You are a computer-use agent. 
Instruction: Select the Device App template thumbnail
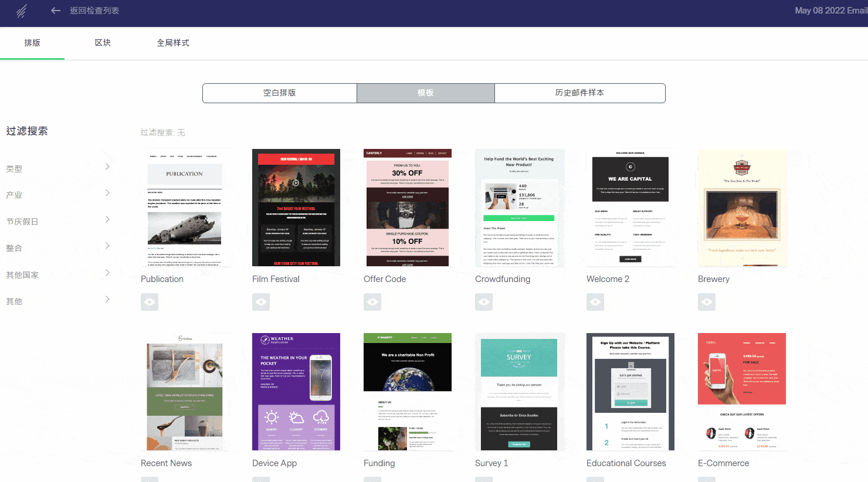tap(296, 392)
